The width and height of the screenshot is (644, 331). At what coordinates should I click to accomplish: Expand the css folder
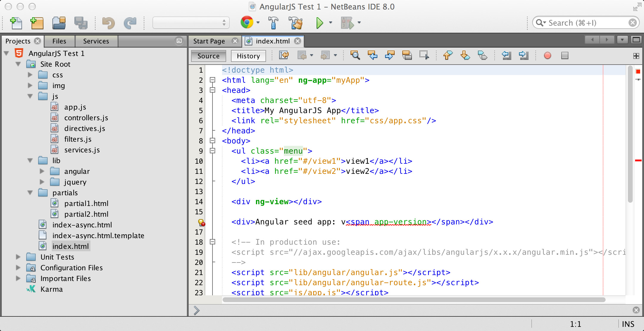[x=30, y=75]
